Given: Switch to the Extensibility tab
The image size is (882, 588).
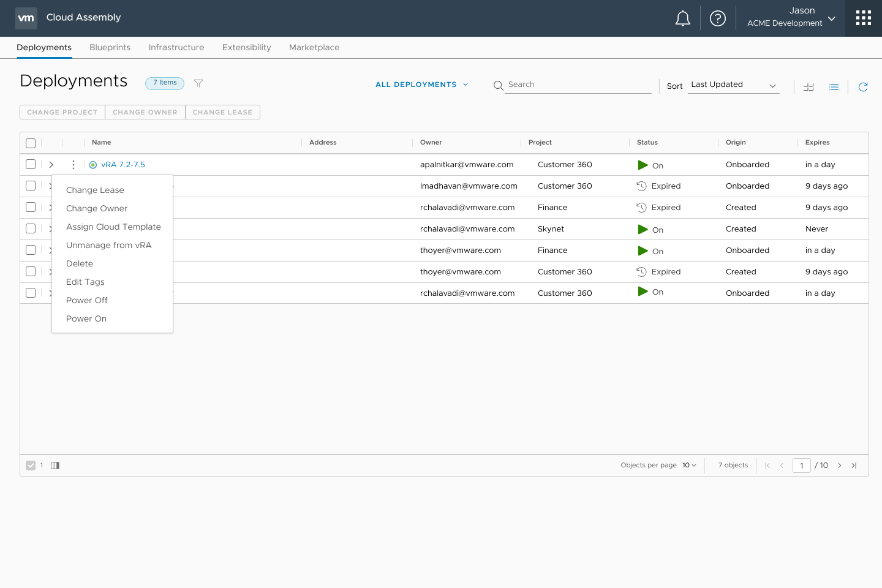Looking at the screenshot, I should (247, 47).
